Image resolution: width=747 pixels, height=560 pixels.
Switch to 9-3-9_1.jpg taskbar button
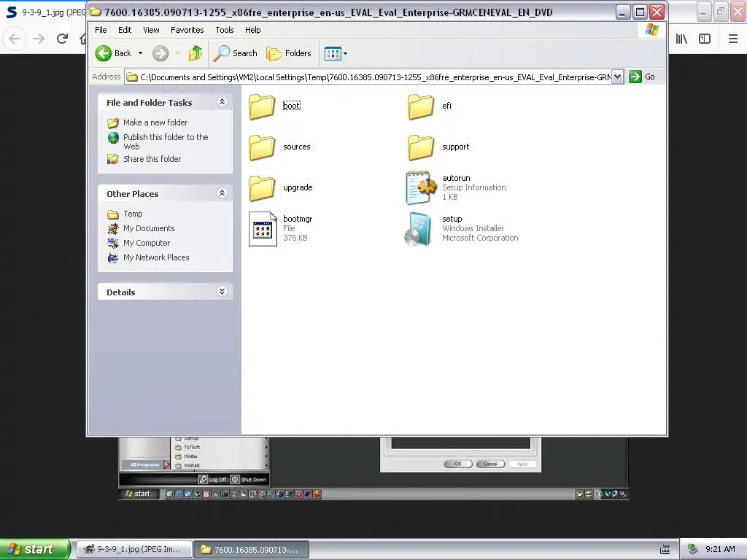(x=135, y=550)
